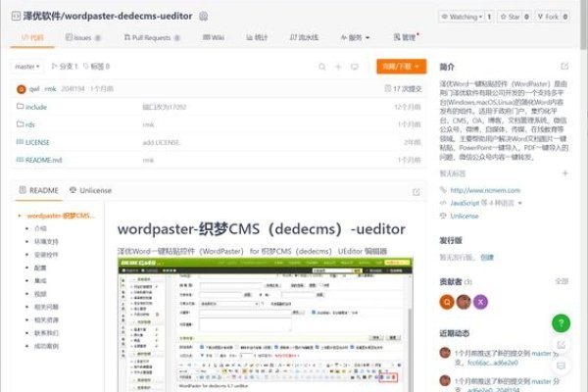Click the Star button
The width and height of the screenshot is (588, 392).
510,17
